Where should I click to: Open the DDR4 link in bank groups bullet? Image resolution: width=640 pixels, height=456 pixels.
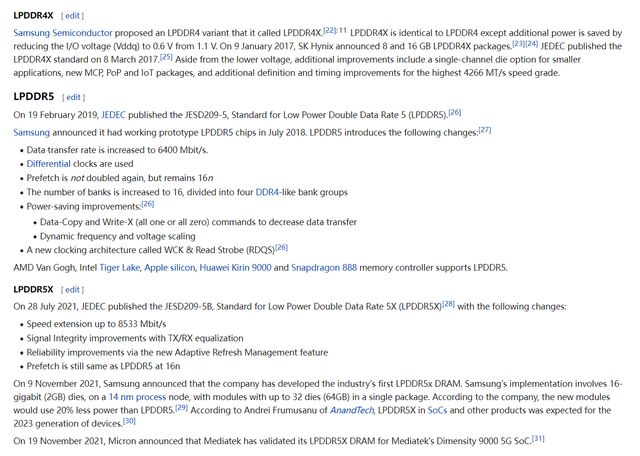[x=267, y=192]
